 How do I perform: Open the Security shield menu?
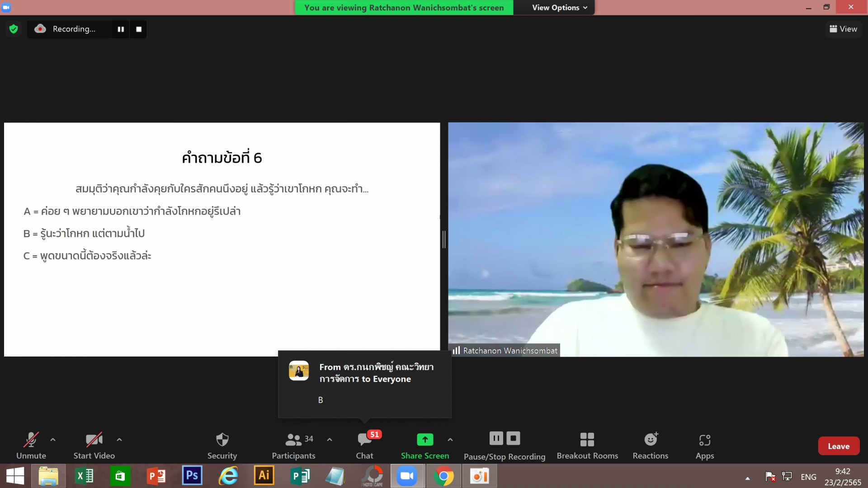coord(222,446)
